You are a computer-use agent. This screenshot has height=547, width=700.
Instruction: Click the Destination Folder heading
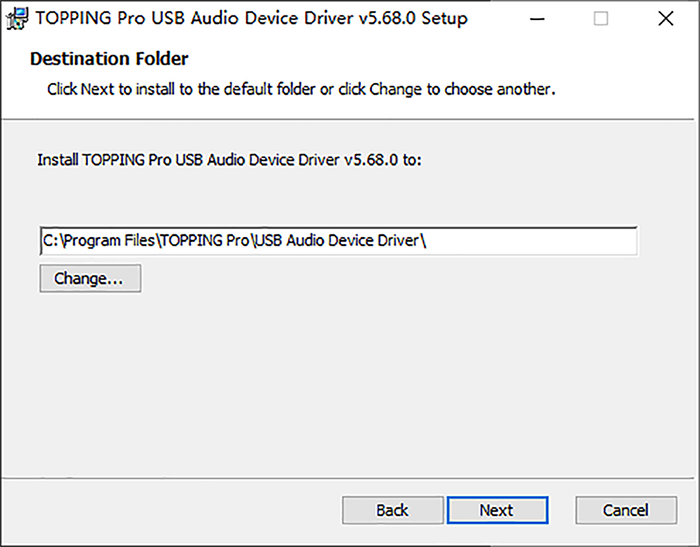click(x=109, y=58)
